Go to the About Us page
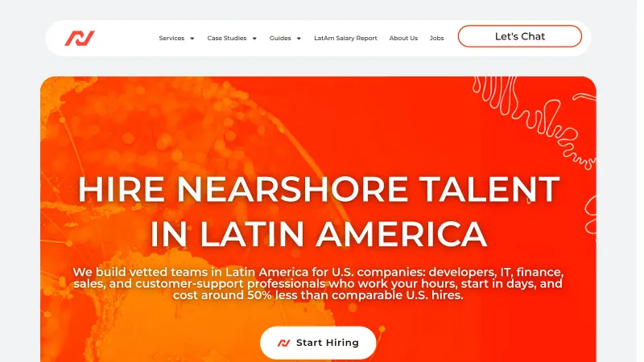The image size is (644, 362). [403, 38]
